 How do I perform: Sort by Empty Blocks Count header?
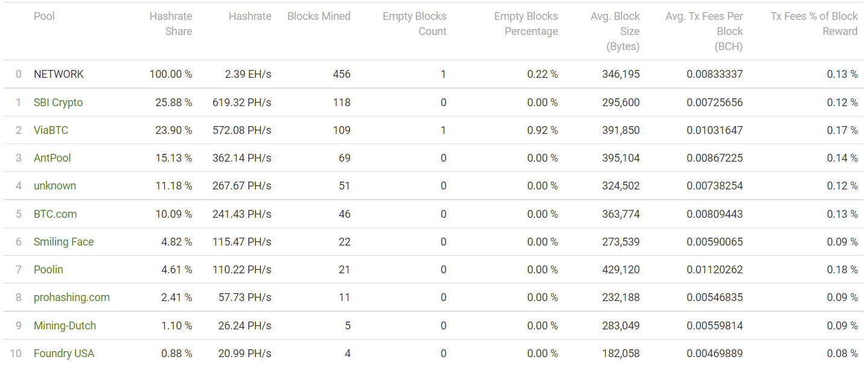pos(415,24)
